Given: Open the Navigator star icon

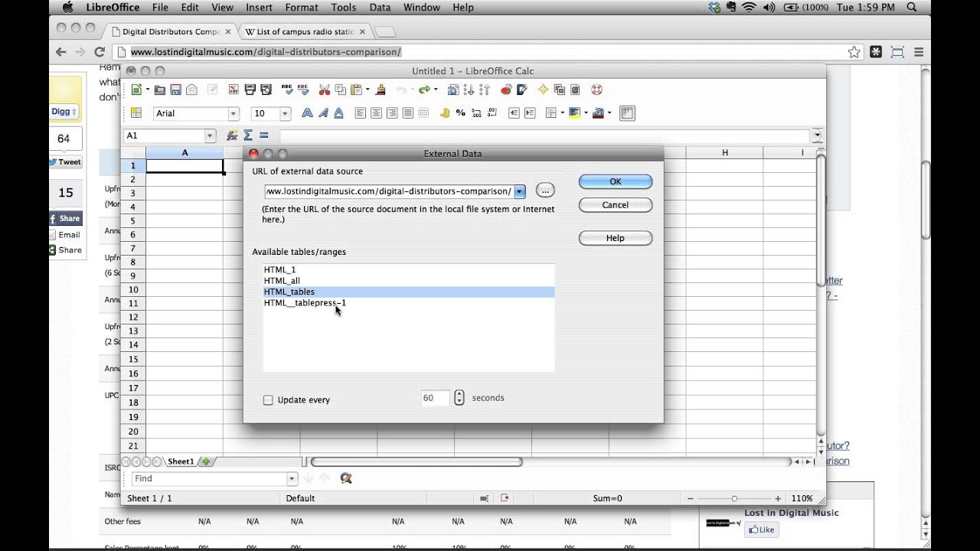Looking at the screenshot, I should point(543,90).
